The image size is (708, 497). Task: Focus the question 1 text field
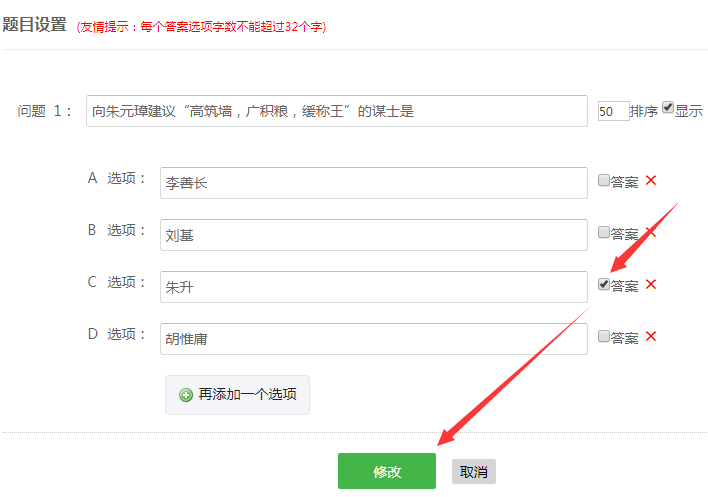coord(337,111)
